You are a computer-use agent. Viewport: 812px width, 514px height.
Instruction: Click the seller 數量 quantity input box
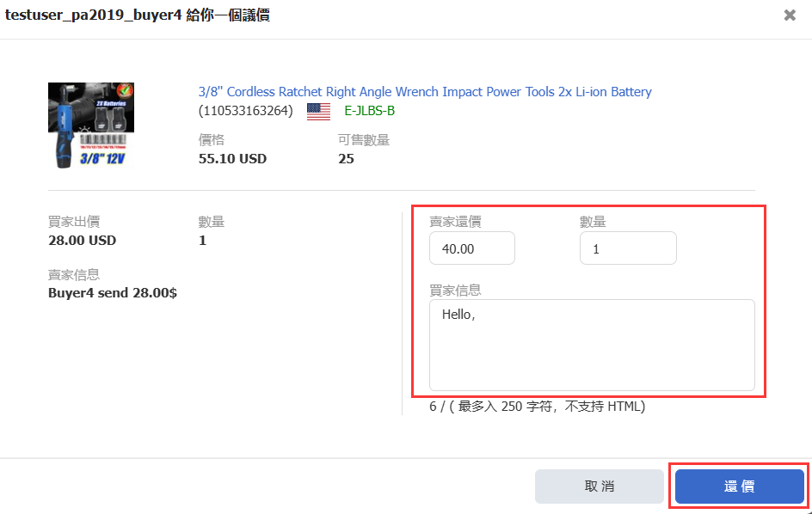(627, 248)
